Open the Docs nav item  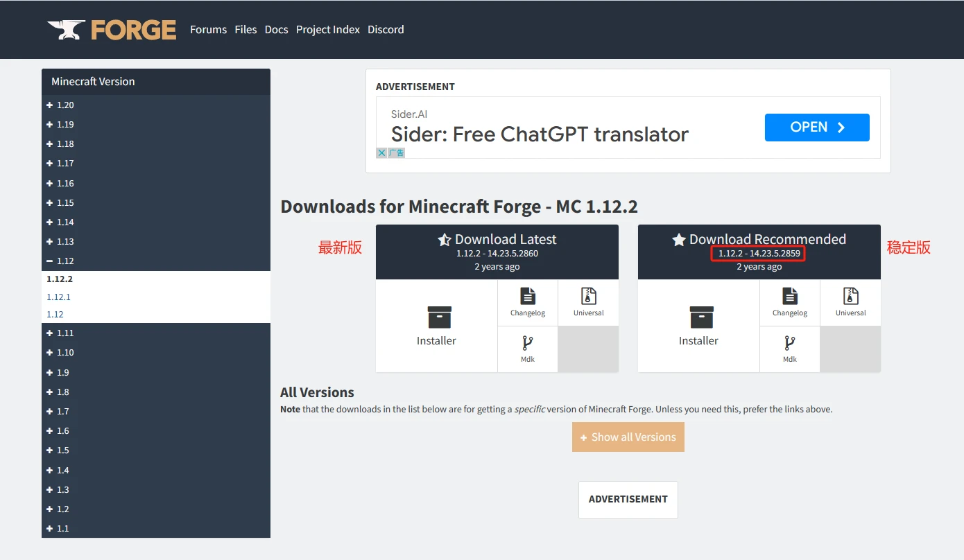(x=276, y=30)
